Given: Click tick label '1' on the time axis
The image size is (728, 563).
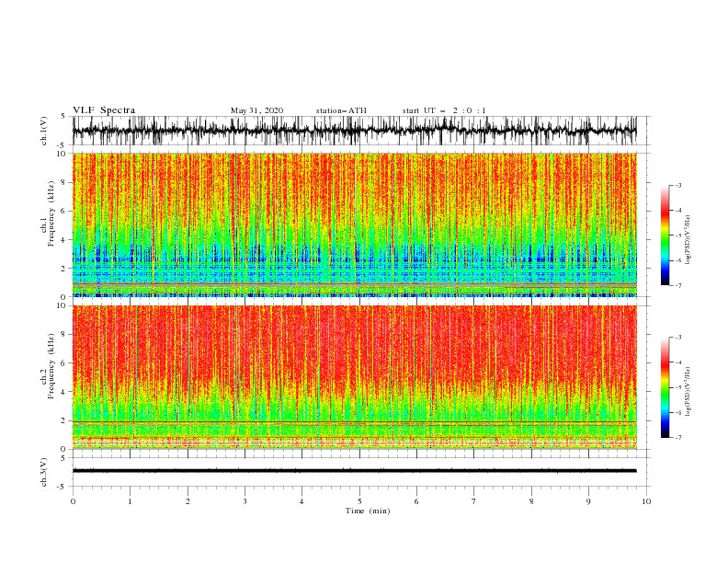Looking at the screenshot, I should click(x=130, y=501).
